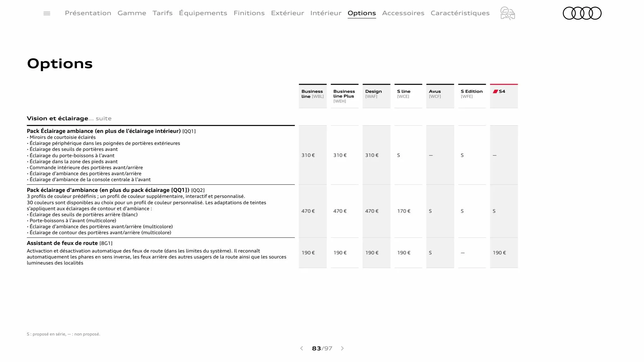Click 470 € under Design
The height and width of the screenshot is (362, 644).
coord(372,211)
